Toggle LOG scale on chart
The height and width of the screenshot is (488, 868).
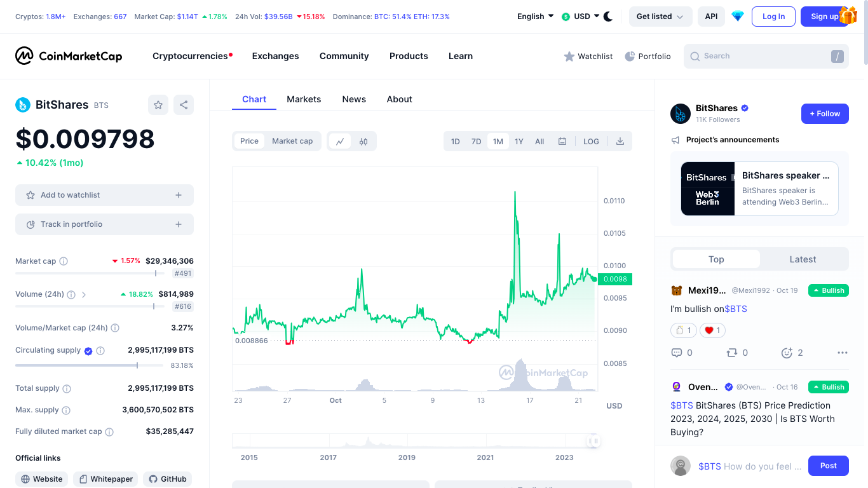(591, 141)
